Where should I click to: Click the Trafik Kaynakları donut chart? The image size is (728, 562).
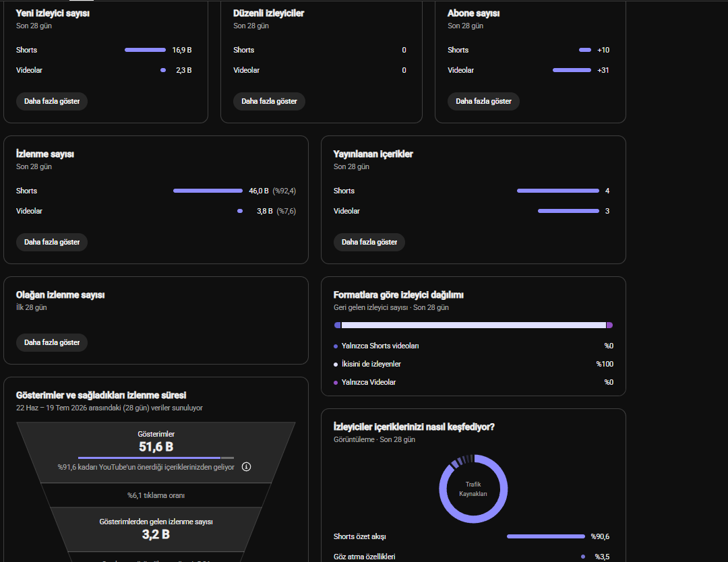click(473, 489)
